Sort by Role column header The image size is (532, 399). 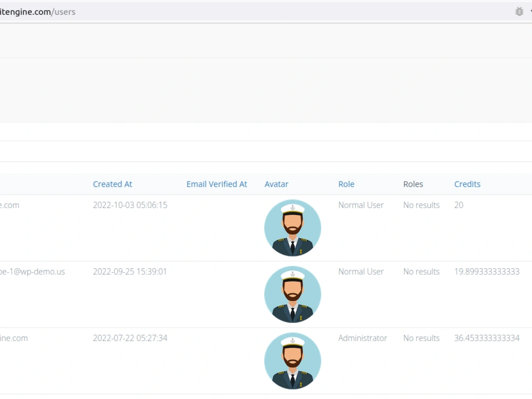click(x=346, y=184)
